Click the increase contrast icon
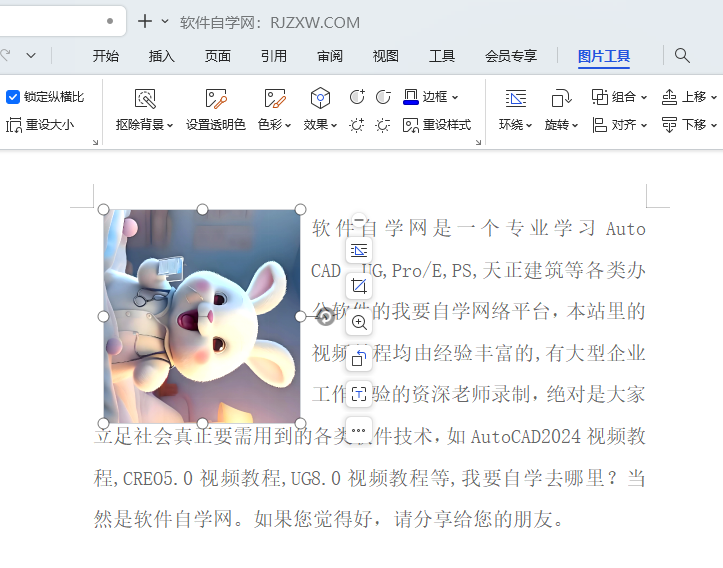The width and height of the screenshot is (723, 568). 357,97
